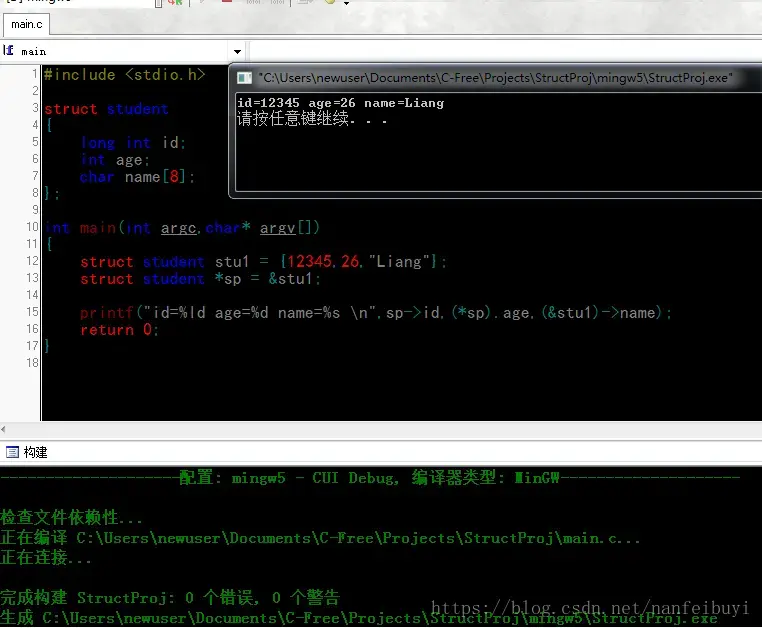The image size is (762, 628).
Task: Click the closing "};" on line 8
Action: pos(52,193)
